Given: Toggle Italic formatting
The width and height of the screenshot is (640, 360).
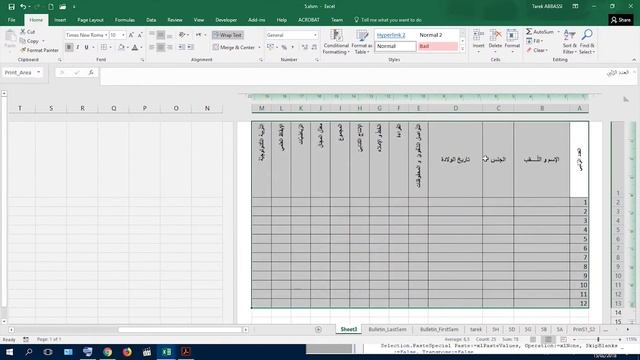Looking at the screenshot, I should [x=78, y=47].
